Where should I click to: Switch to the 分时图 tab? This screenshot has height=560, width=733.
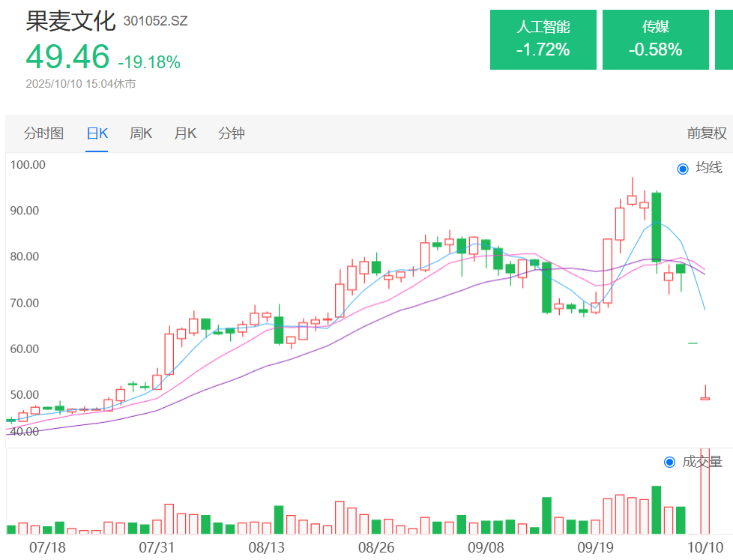pos(43,133)
